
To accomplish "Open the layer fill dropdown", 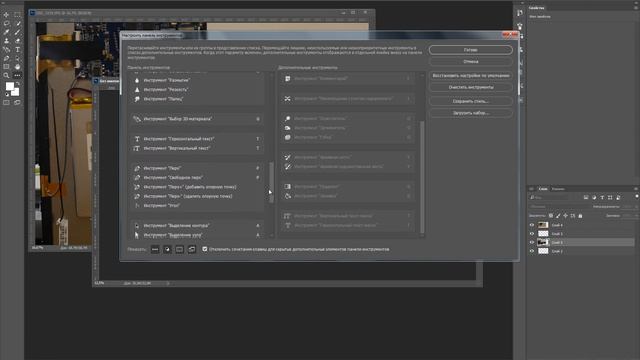I will 629,216.
